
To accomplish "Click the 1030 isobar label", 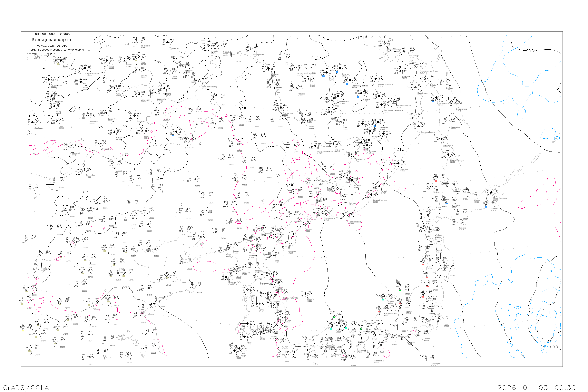I will [125, 288].
